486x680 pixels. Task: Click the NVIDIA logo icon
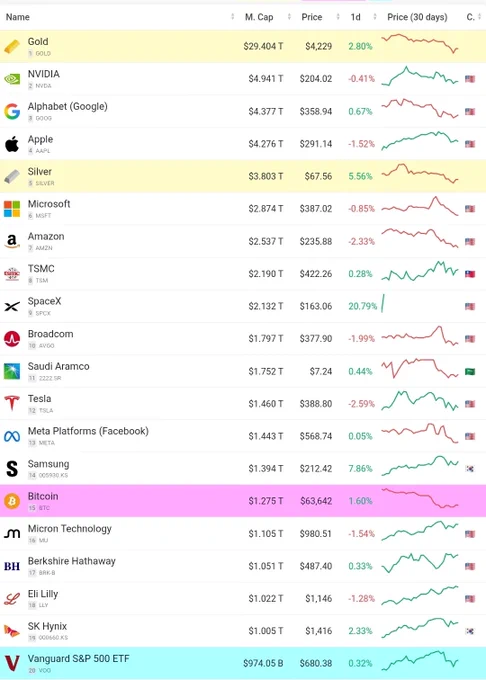pos(12,79)
